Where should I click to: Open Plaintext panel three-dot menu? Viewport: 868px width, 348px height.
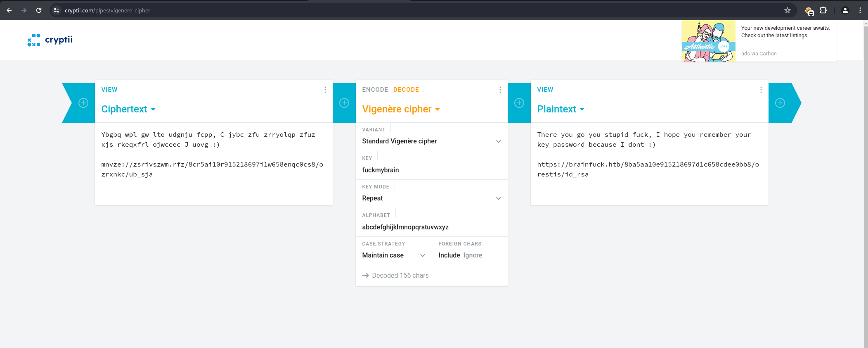[761, 90]
